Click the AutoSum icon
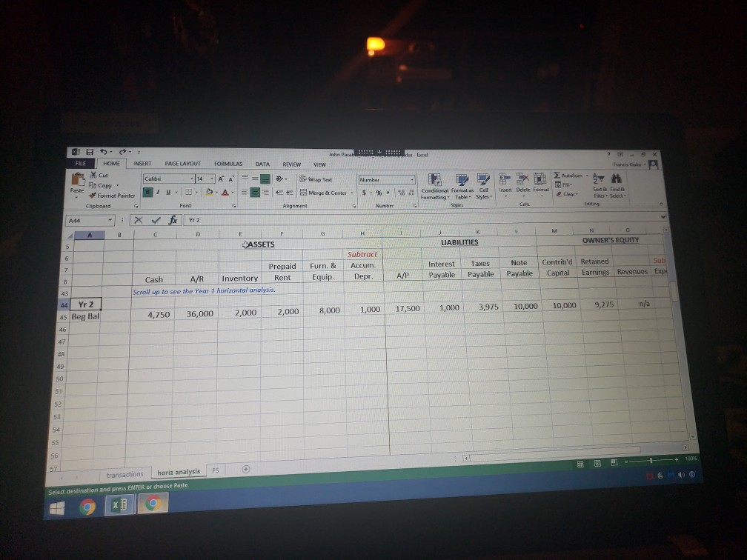The height and width of the screenshot is (560, 747). 558,176
